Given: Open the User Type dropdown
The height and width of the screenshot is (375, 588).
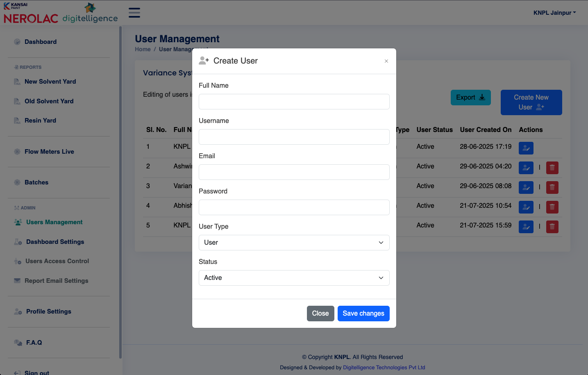Looking at the screenshot, I should (294, 243).
